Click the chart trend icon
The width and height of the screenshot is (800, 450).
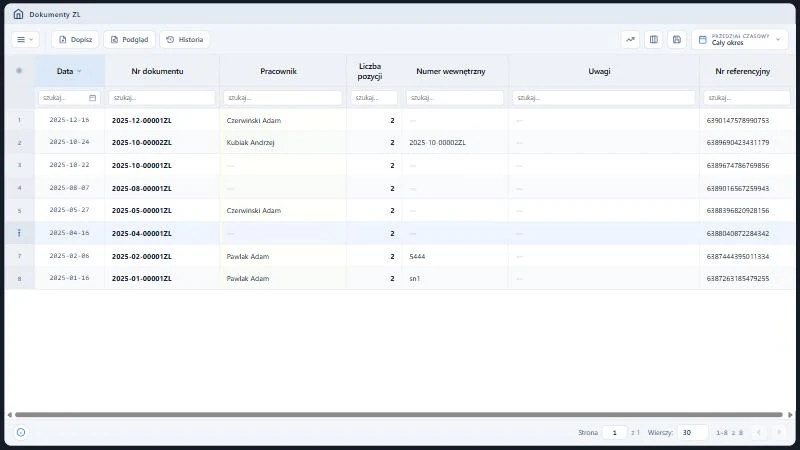(x=631, y=39)
